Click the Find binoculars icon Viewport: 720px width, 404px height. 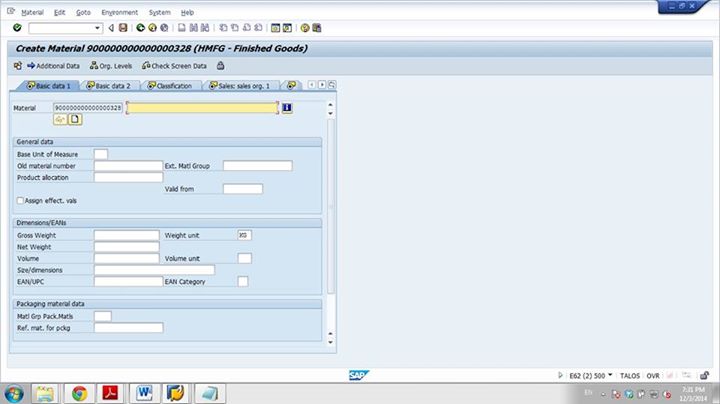(x=193, y=28)
